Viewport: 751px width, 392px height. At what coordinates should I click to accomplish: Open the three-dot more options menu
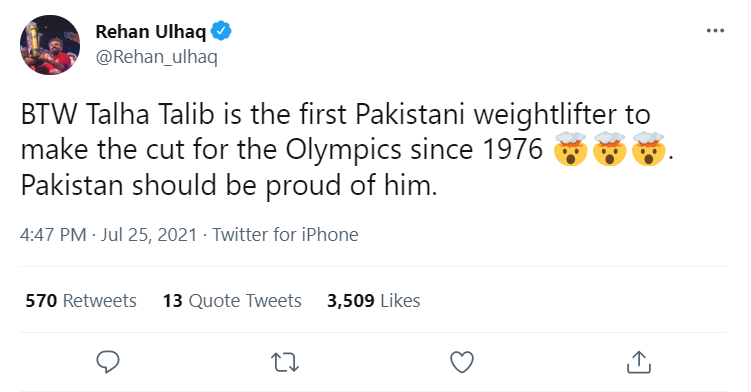pyautogui.click(x=715, y=31)
